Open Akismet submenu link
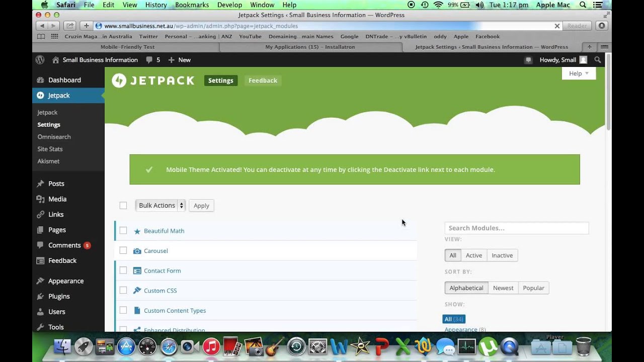This screenshot has width=644, height=362. tap(48, 161)
